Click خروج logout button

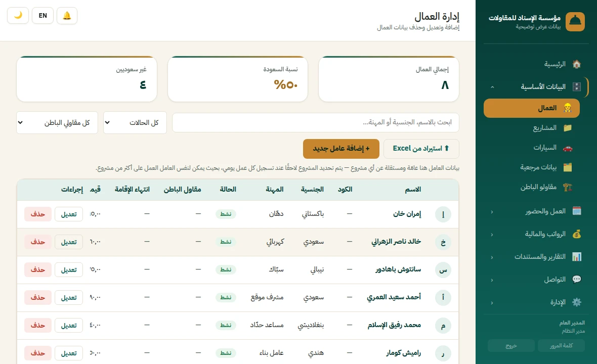pyautogui.click(x=511, y=346)
